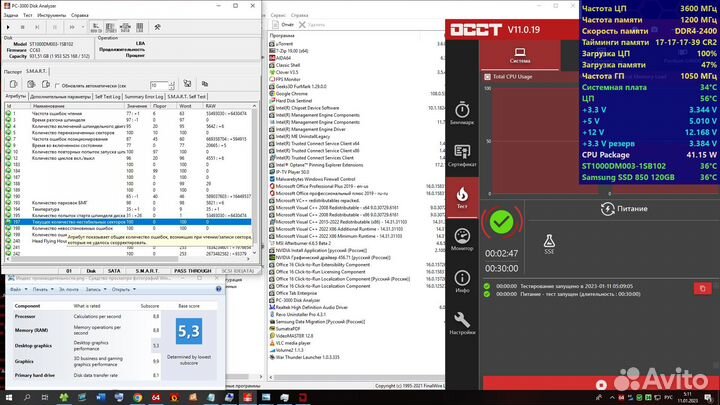The width and height of the screenshot is (720, 405).
Task: Open OCCT Монитор gauge section
Action: (462, 239)
